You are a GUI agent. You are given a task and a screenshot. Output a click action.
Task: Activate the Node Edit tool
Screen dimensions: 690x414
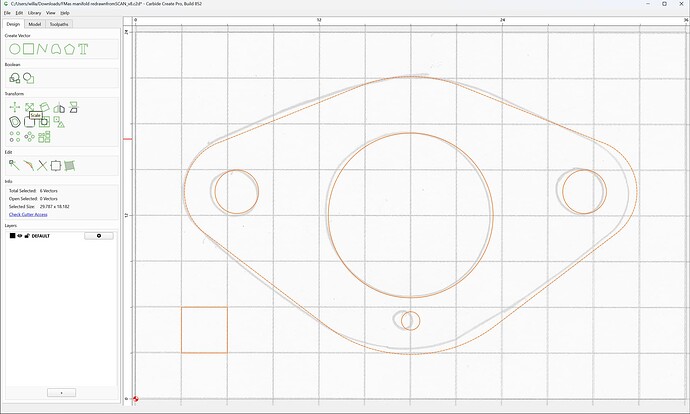pos(14,165)
